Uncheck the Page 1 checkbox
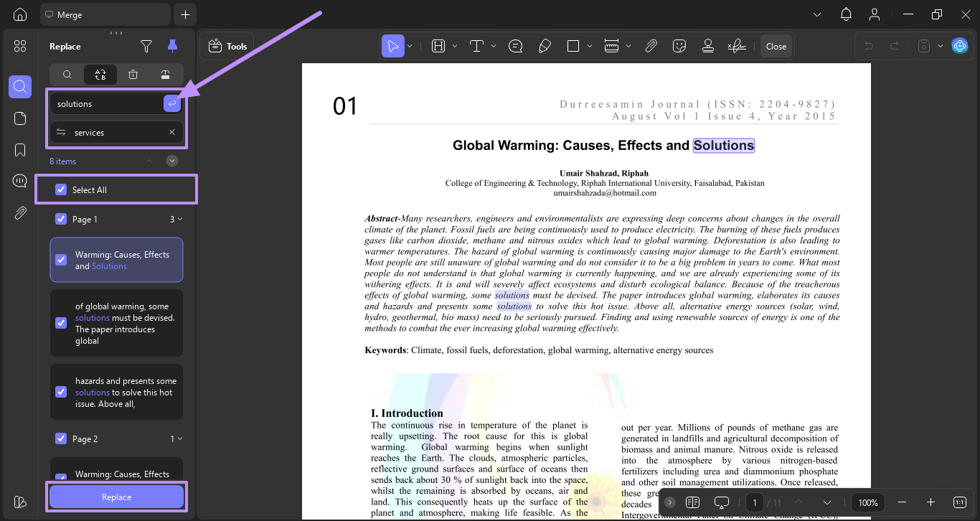 [x=61, y=219]
